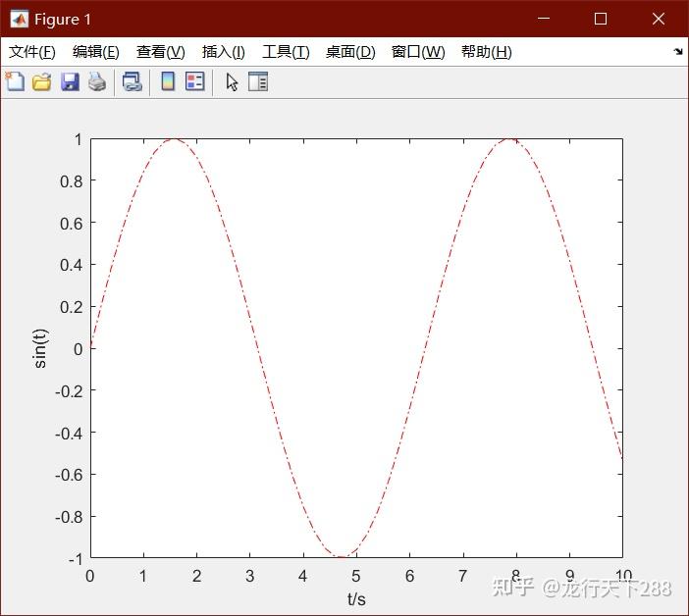
Task: Click the y-axis tick label -0.6
Action: pos(69,475)
